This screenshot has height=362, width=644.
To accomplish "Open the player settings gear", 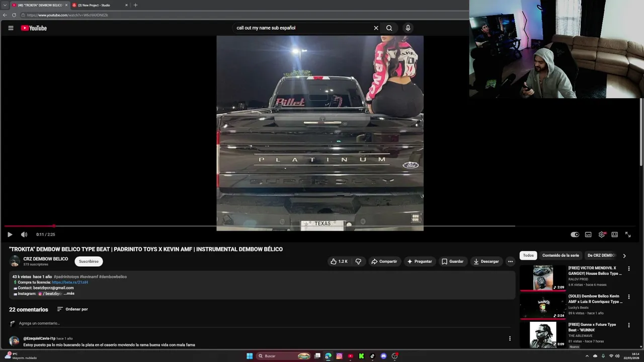I will coord(602,234).
